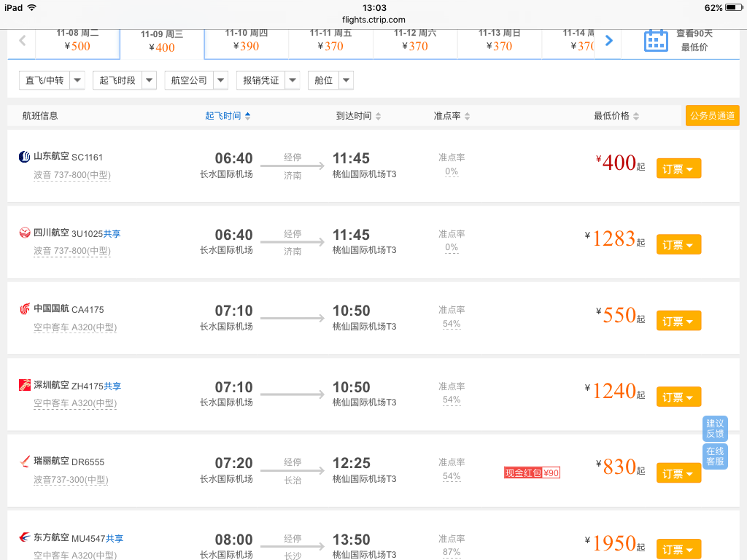Click the 航班信息 column header

coord(40,116)
